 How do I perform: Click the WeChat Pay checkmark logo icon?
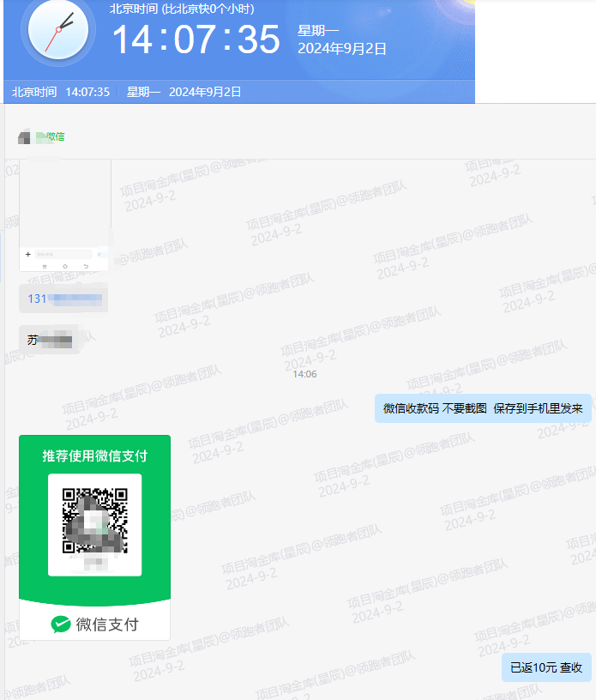(x=61, y=625)
